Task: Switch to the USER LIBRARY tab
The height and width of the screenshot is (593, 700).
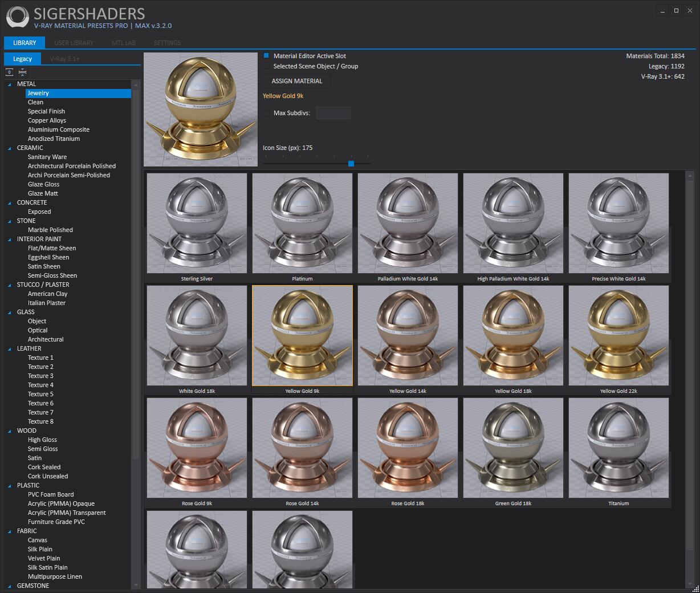Action: (74, 43)
